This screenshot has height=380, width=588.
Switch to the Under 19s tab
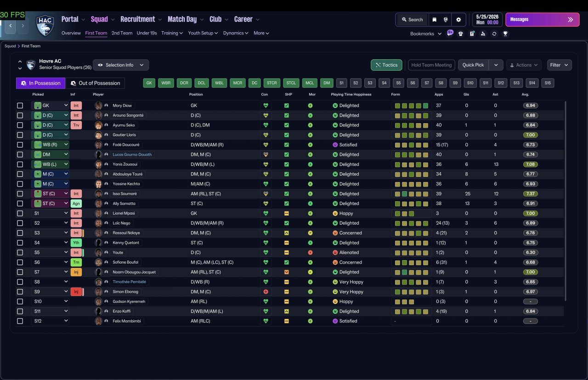tap(147, 33)
